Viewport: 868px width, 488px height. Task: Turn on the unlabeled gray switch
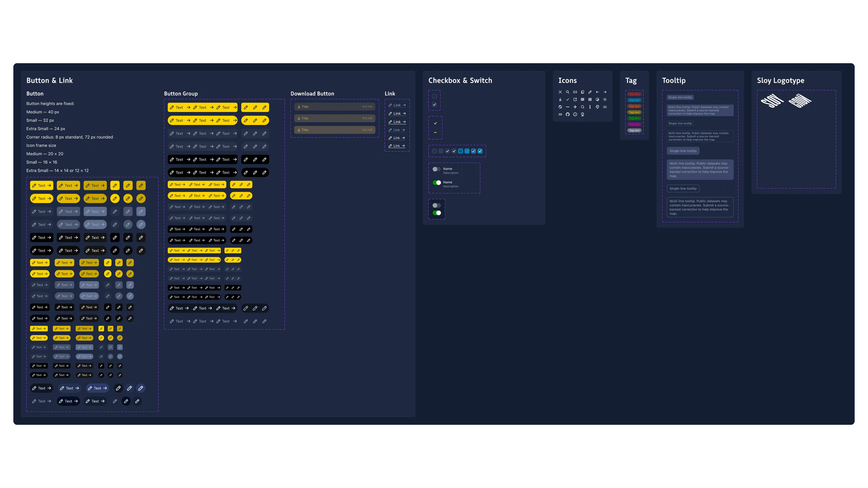pos(437,205)
